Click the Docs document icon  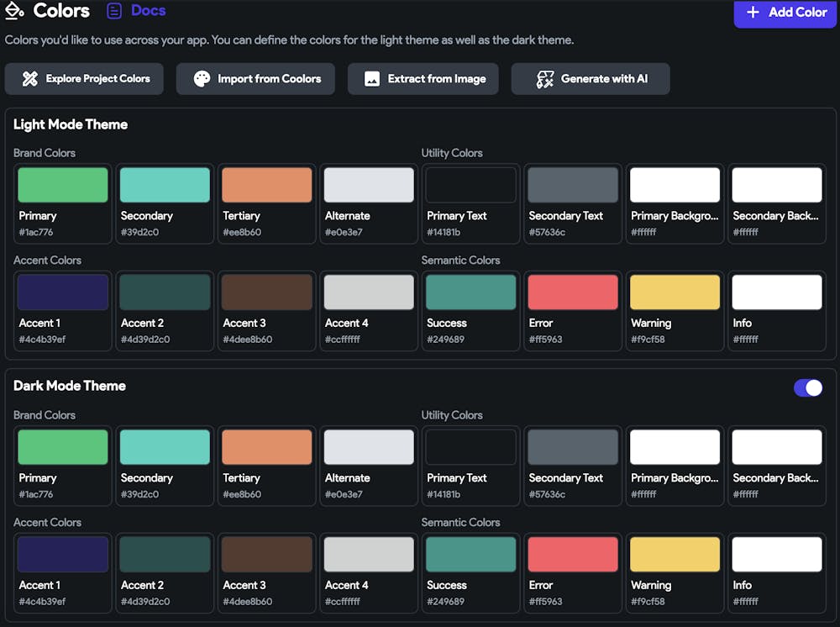pyautogui.click(x=115, y=11)
